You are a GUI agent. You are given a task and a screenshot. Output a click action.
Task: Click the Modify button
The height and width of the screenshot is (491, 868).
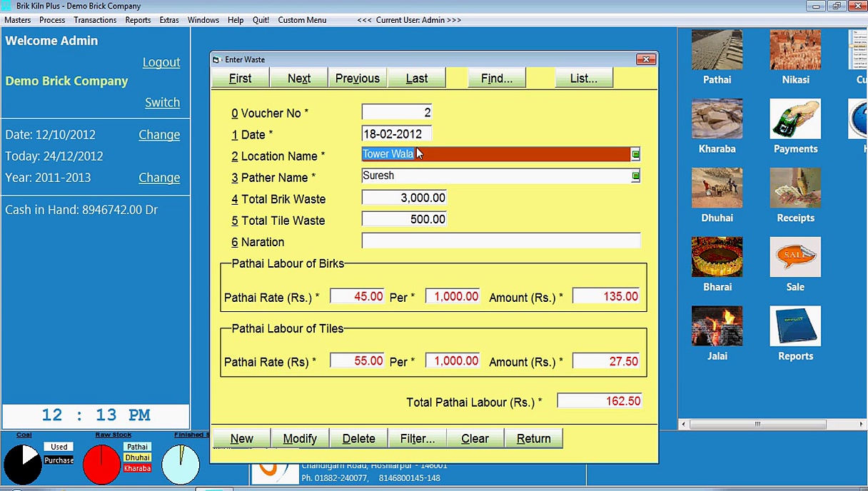tap(300, 438)
